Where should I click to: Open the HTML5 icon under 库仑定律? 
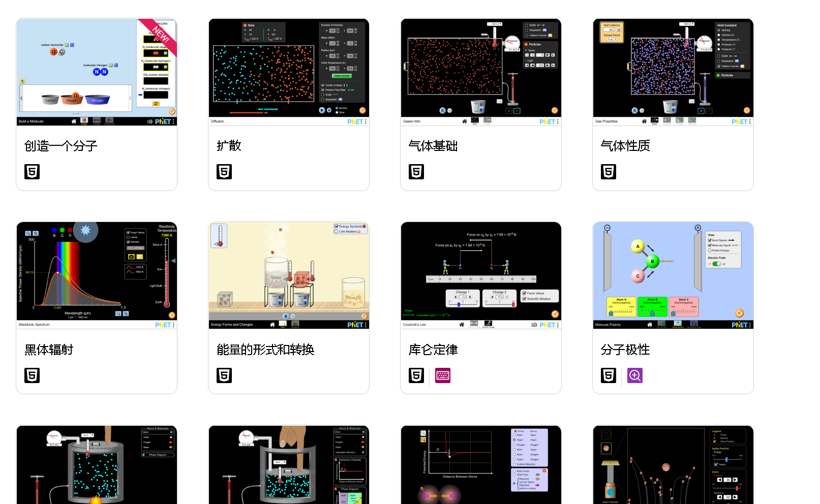click(x=416, y=375)
